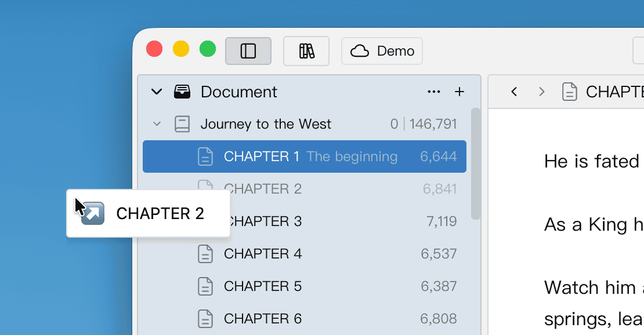Add new item with plus button
Screen dimensions: 644x335
pyautogui.click(x=459, y=92)
